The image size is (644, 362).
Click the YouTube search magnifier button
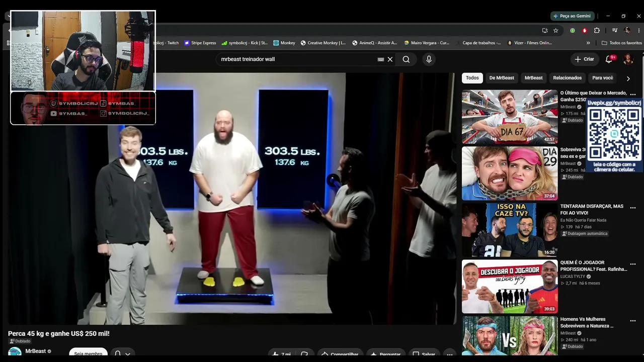tap(406, 59)
